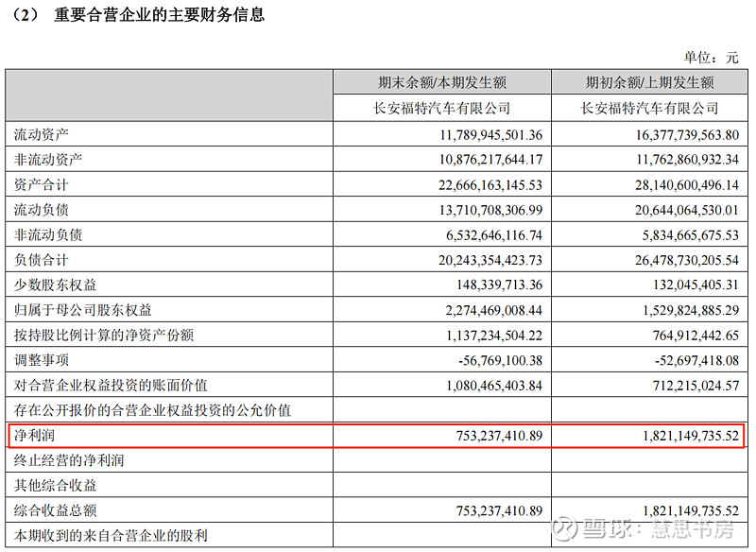The width and height of the screenshot is (756, 552).
Task: Click the value 20,644,064,530.01
Action: [687, 210]
